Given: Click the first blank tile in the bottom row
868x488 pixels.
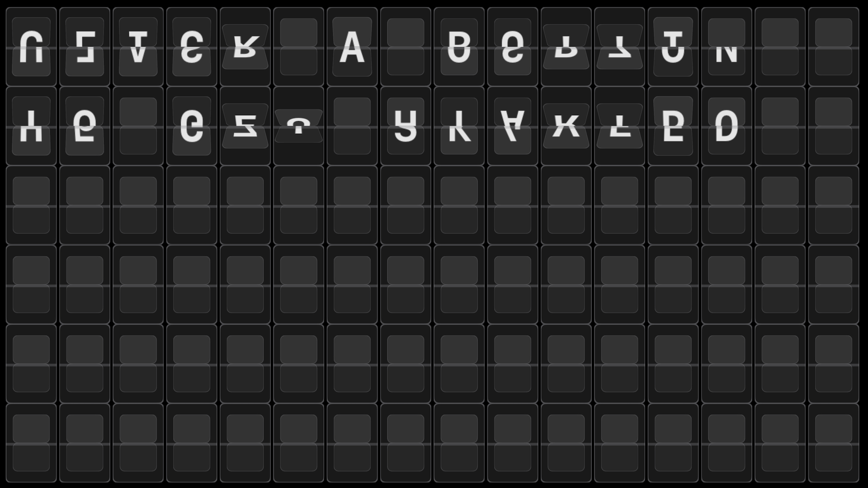Looking at the screenshot, I should coord(31,443).
